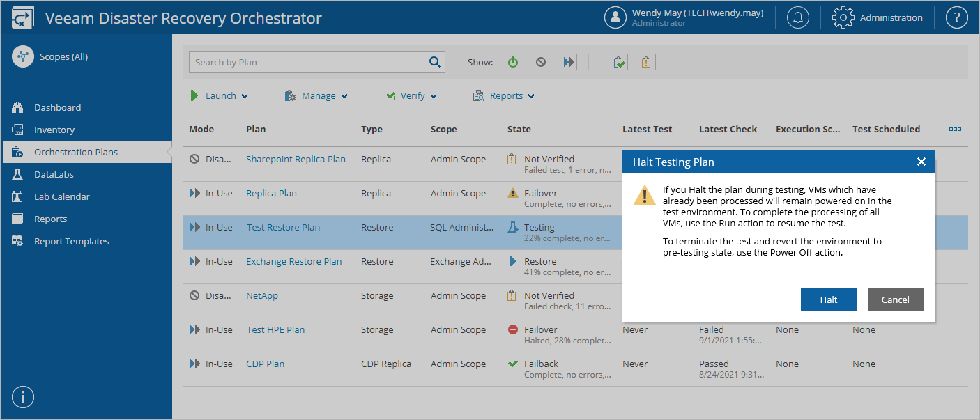Viewport: 980px width, 420px height.
Task: Click the 'Exchange Ad...' scope cell
Action: tap(461, 261)
